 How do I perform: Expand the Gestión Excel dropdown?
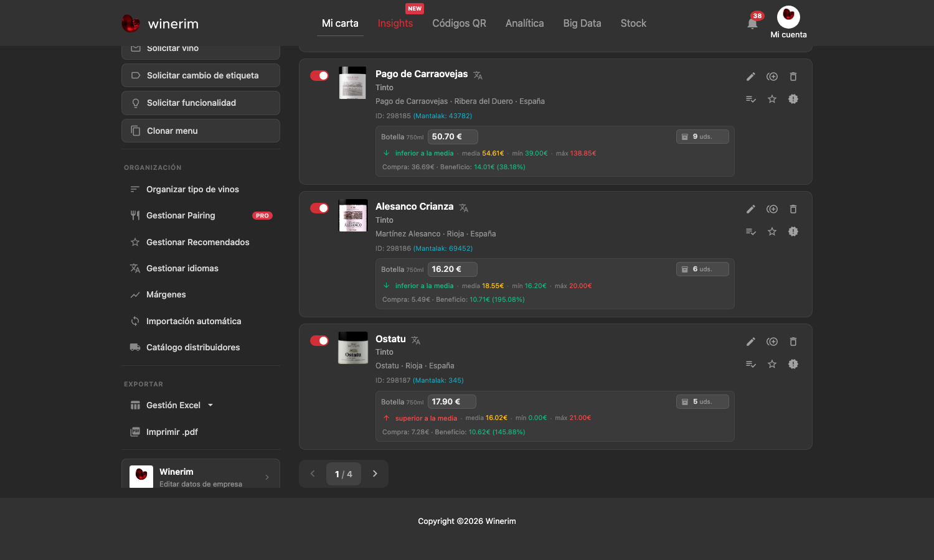[x=210, y=405]
